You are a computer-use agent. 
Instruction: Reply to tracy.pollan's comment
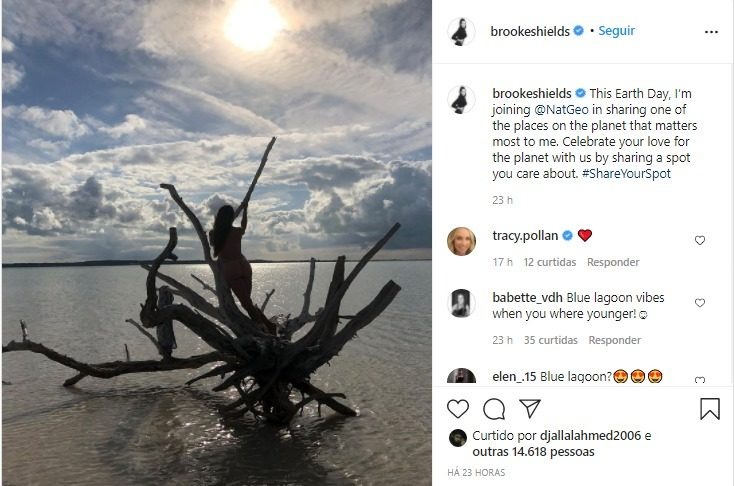(614, 262)
